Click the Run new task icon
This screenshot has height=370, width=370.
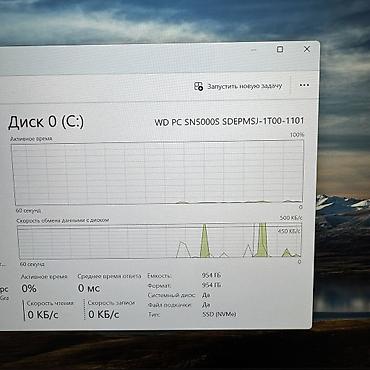tap(199, 86)
